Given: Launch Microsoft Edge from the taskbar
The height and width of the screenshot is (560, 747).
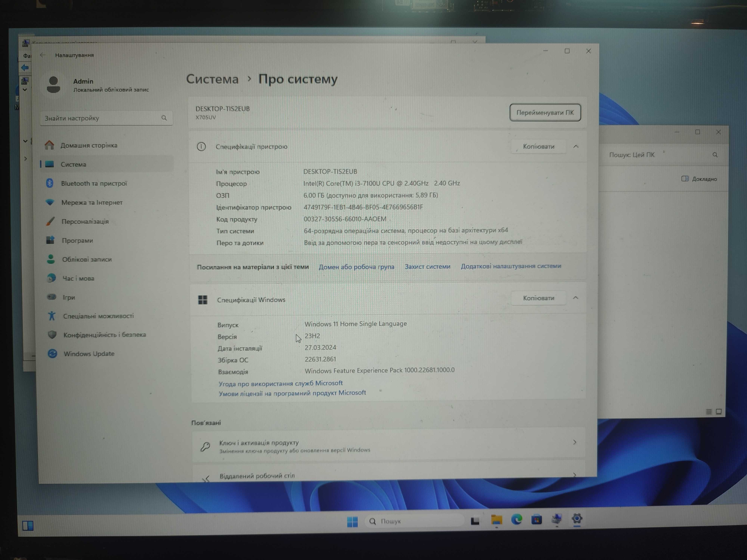Looking at the screenshot, I should [x=516, y=519].
